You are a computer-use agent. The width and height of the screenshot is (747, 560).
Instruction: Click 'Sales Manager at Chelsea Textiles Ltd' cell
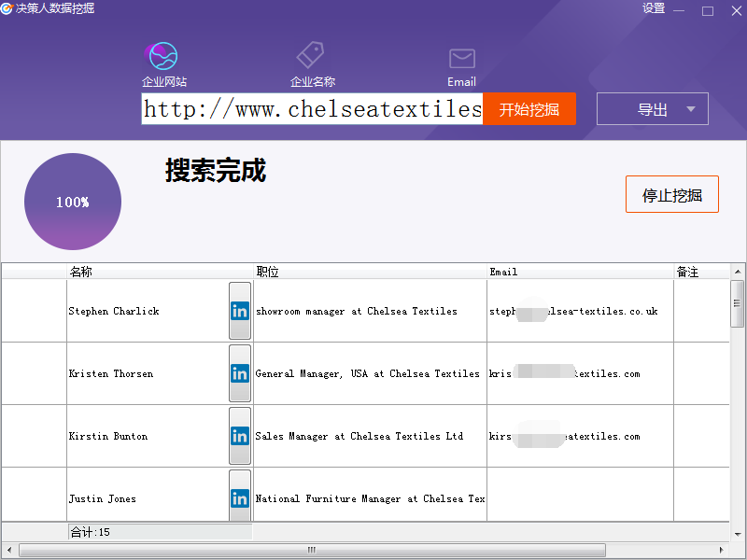click(x=370, y=436)
